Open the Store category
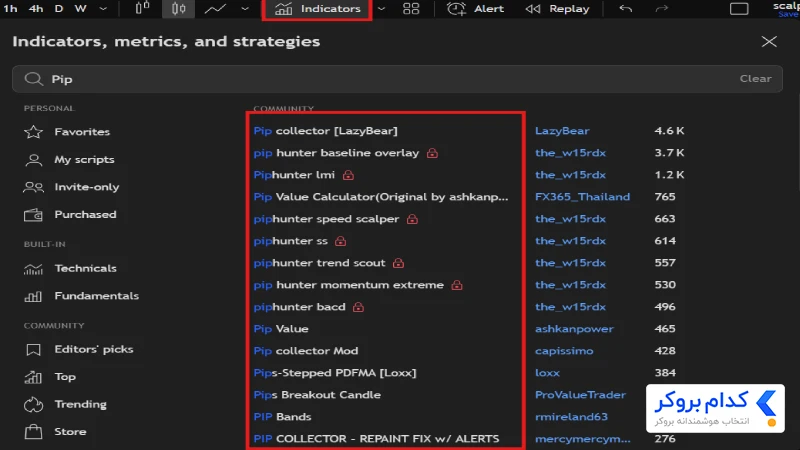This screenshot has width=800, height=450. tap(55, 432)
